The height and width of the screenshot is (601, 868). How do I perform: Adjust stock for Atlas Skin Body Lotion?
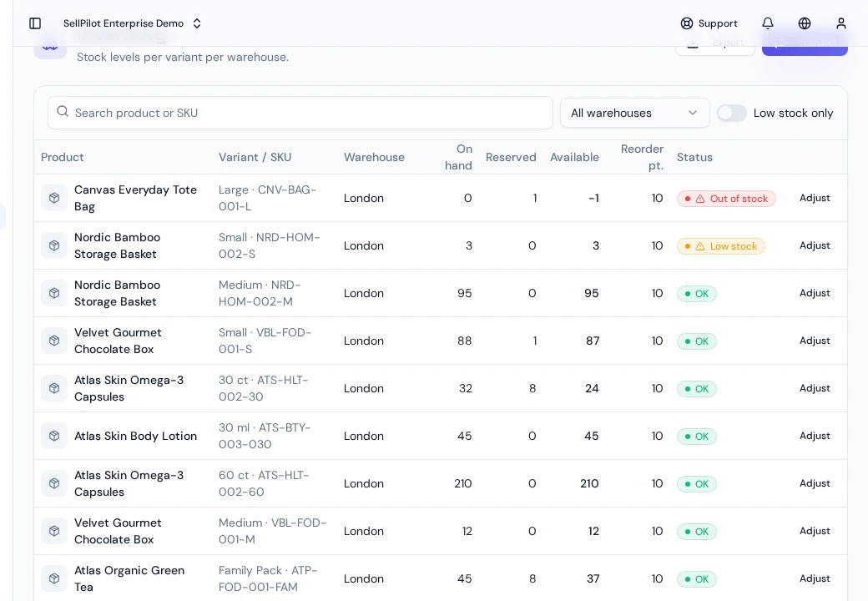click(815, 436)
